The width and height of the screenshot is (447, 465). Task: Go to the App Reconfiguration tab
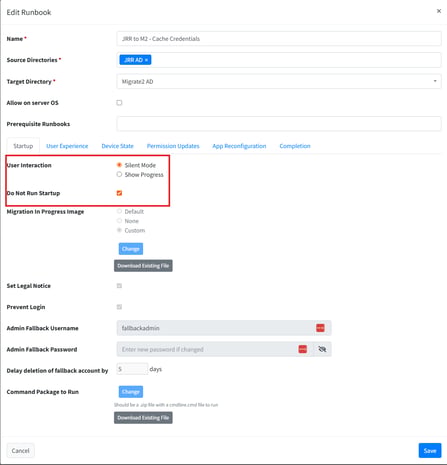coord(239,146)
